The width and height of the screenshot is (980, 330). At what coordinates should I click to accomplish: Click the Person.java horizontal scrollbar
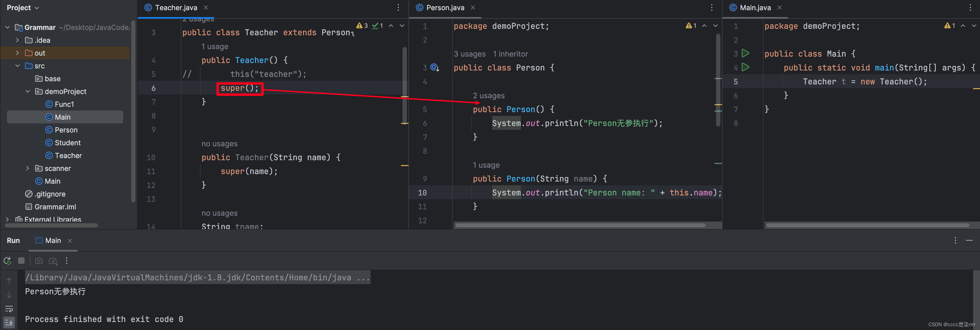[x=580, y=226]
